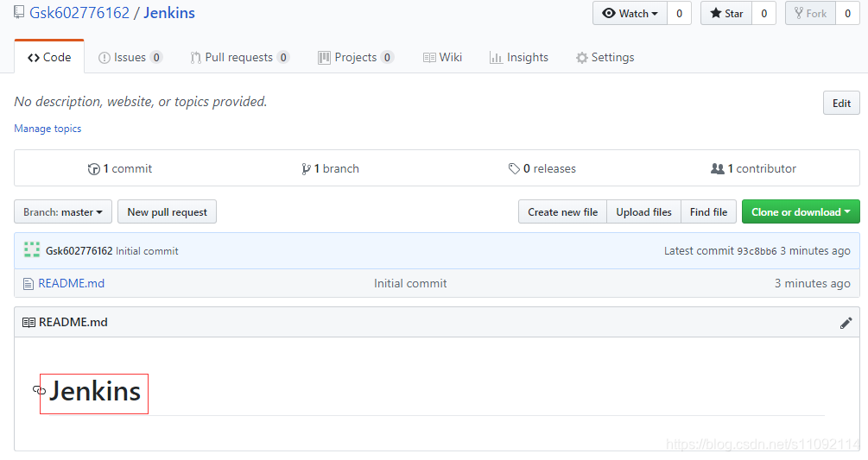Click the watchers count next to Watch
The height and width of the screenshot is (460, 868).
pos(679,13)
